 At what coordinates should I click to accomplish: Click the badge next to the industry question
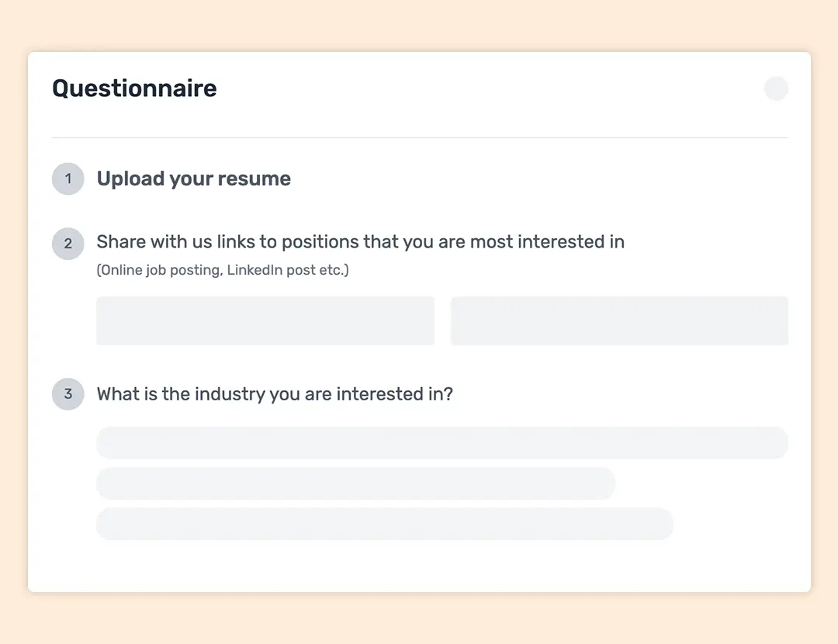[68, 393]
